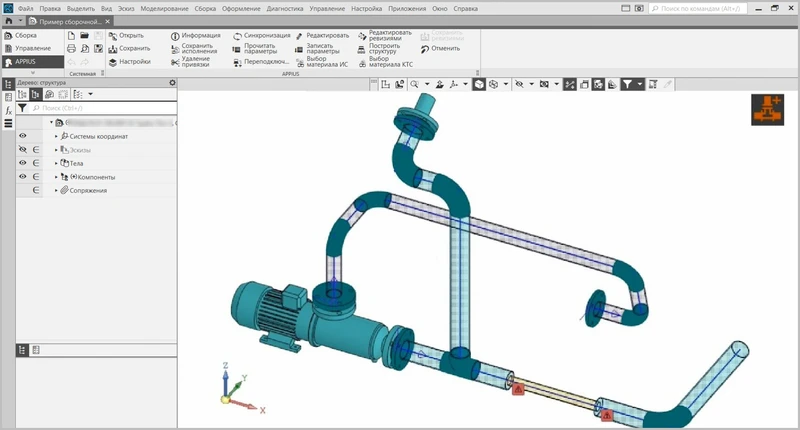Click the print icon in Системная panel
Screen dimensions: 800x430
coord(71,48)
